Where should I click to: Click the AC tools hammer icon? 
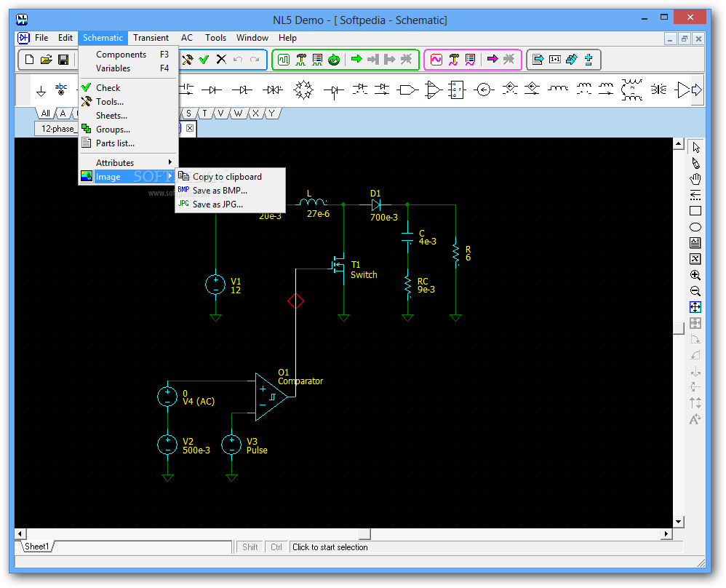454,60
